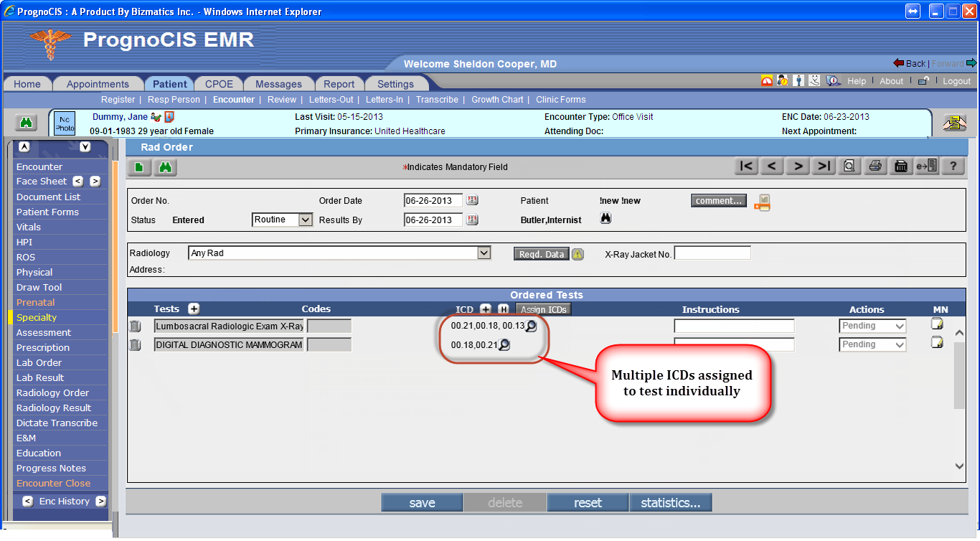
Task: Open MN note icon for Lumbosacral row
Action: pos(937,324)
